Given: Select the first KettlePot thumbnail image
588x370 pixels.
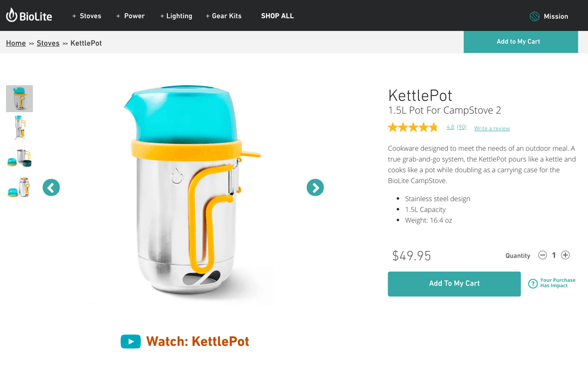Looking at the screenshot, I should [19, 98].
